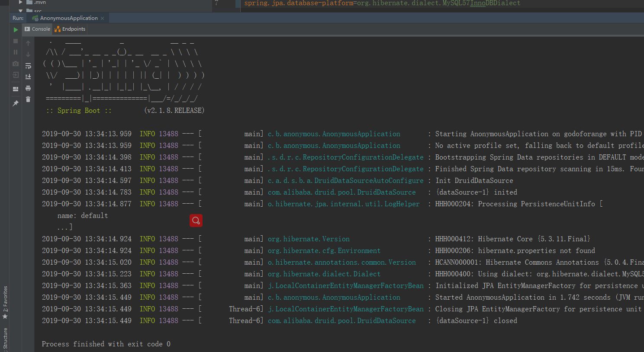Click the org.hibernate.dialect.Dialect logger name
The image size is (644, 352).
[324, 274]
